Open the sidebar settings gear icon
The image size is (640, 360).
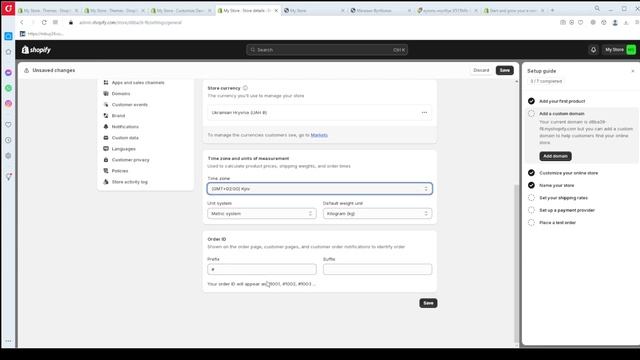[9, 156]
